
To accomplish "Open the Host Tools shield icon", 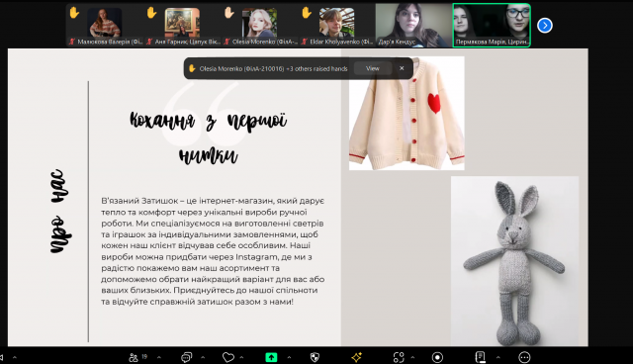I will [x=315, y=357].
